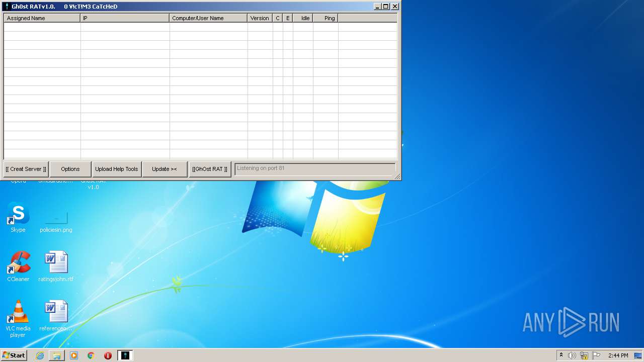Viewport: 644px width, 362px height.
Task: Sort by Assigned Name column header
Action: 42,18
